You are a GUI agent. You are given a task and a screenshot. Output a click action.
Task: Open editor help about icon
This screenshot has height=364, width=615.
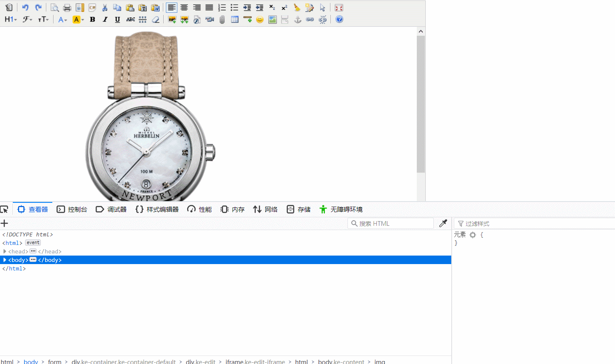339,20
